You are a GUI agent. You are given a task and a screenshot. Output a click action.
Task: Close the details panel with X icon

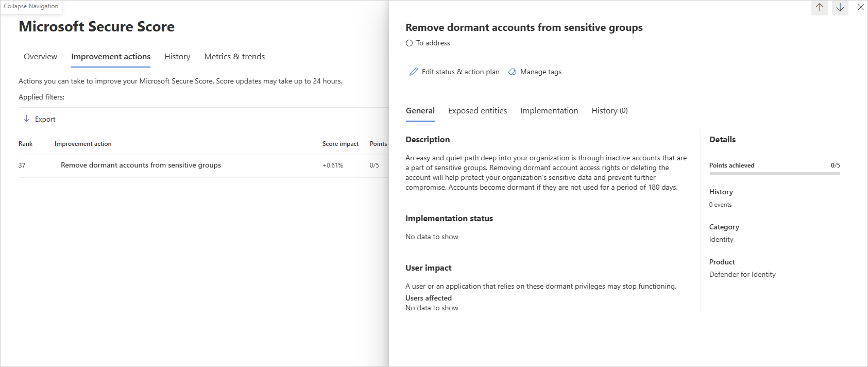pos(860,7)
